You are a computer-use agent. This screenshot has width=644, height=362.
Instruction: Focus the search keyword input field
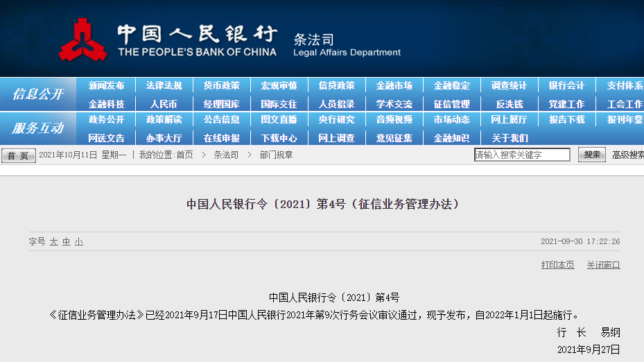pos(522,155)
